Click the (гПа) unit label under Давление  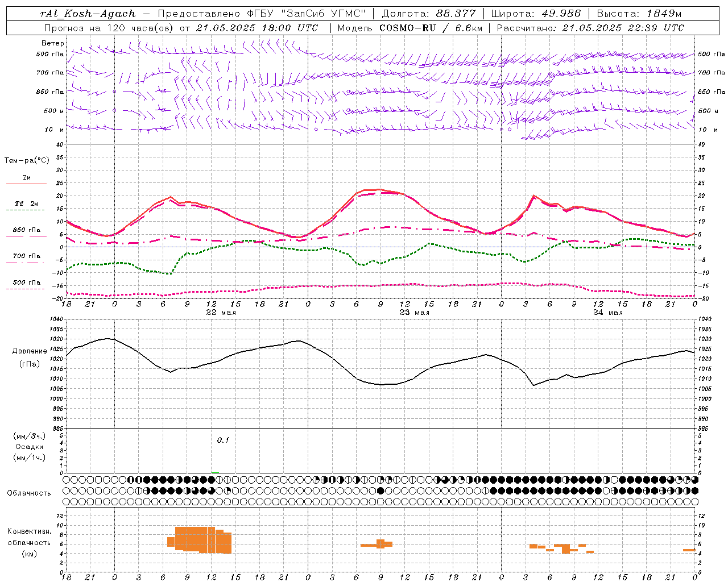30,364
